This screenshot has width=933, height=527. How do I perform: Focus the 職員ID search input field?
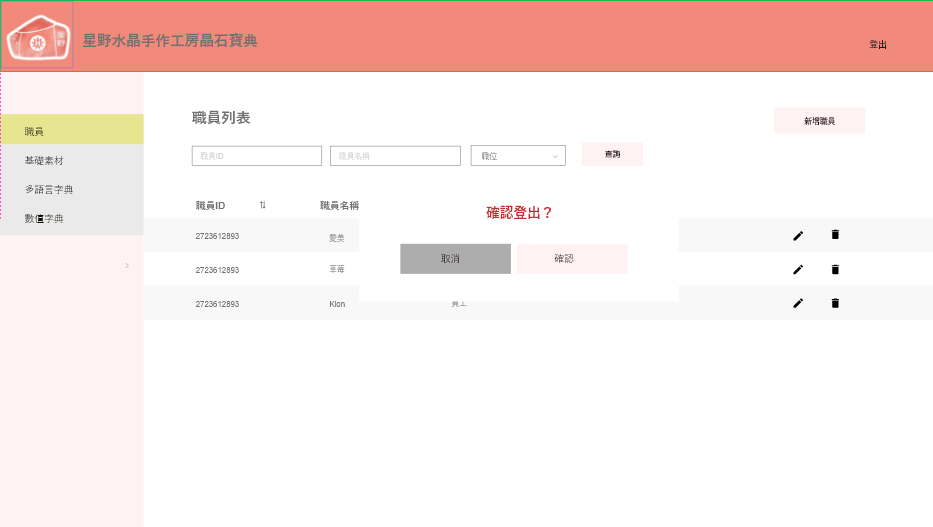click(256, 156)
